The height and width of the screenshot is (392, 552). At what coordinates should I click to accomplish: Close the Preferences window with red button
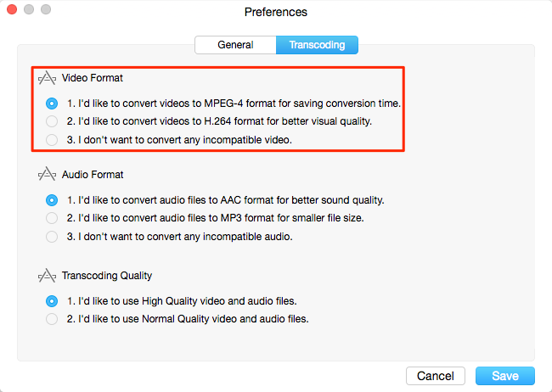coord(12,9)
